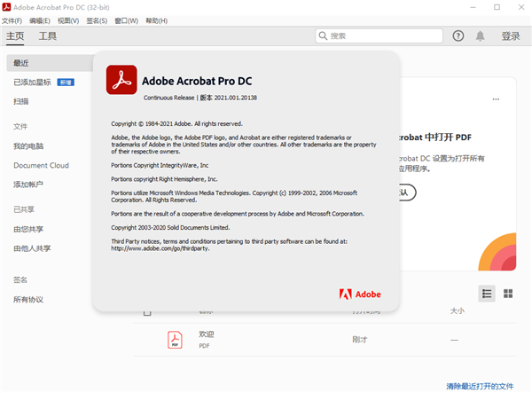The width and height of the screenshot is (532, 393).
Task: Switch to list view layout icon
Action: tap(487, 294)
